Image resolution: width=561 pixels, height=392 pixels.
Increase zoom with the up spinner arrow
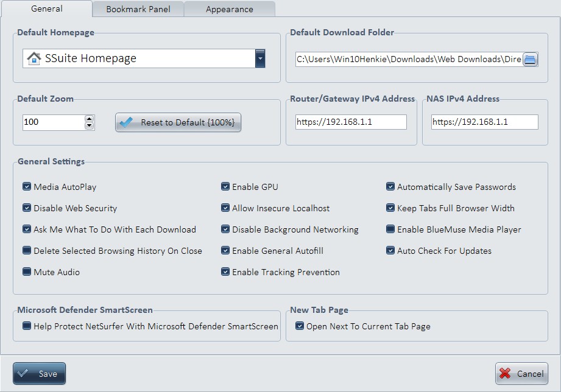(x=90, y=118)
